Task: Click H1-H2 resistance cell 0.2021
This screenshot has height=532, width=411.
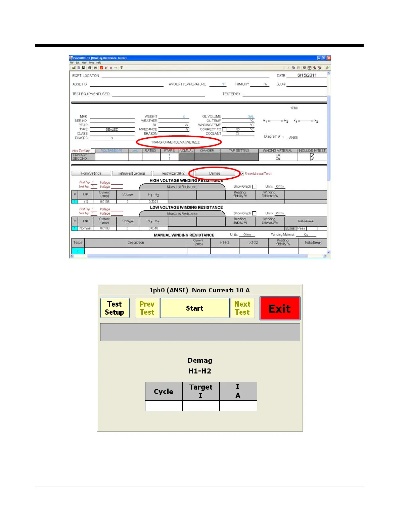Action: point(153,202)
